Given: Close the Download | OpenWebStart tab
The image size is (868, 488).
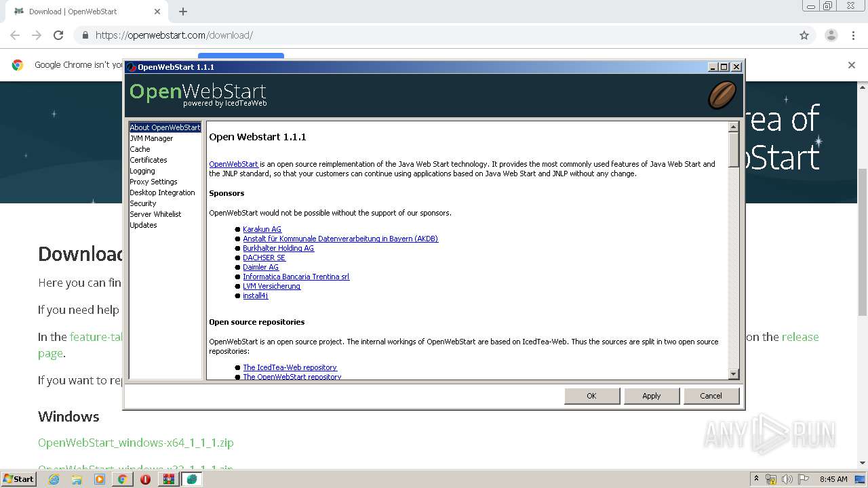Looking at the screenshot, I should click(157, 12).
